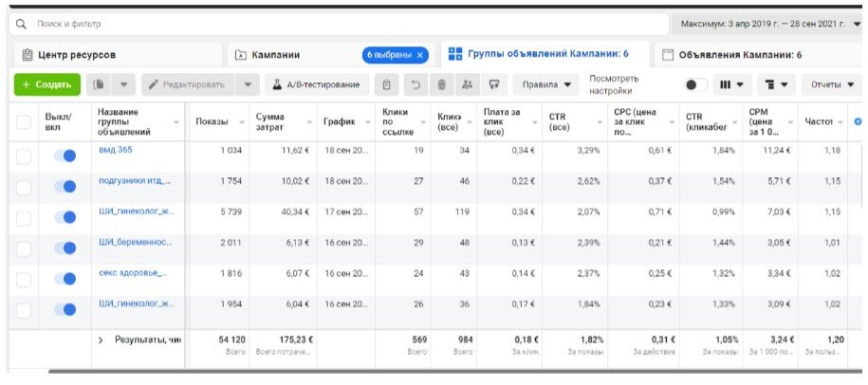
Task: Open the 'секс здоровье_' ad set link
Action: point(133,273)
